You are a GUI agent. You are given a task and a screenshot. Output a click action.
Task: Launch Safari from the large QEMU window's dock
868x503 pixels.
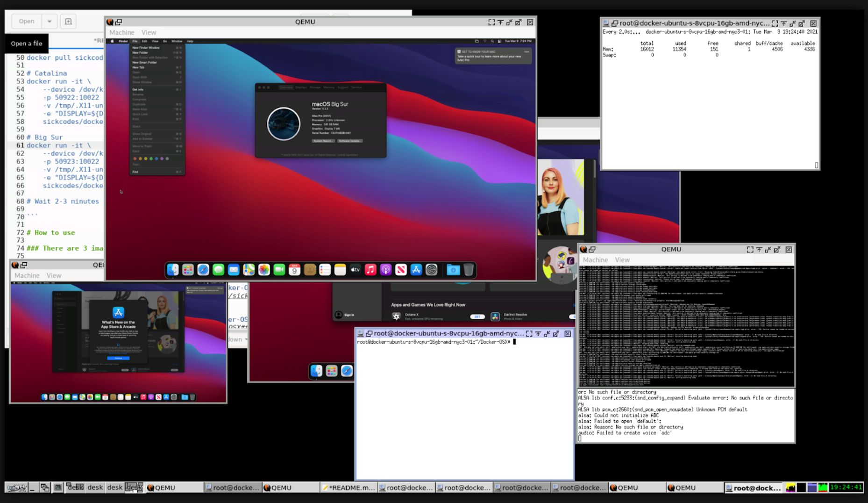pos(203,269)
